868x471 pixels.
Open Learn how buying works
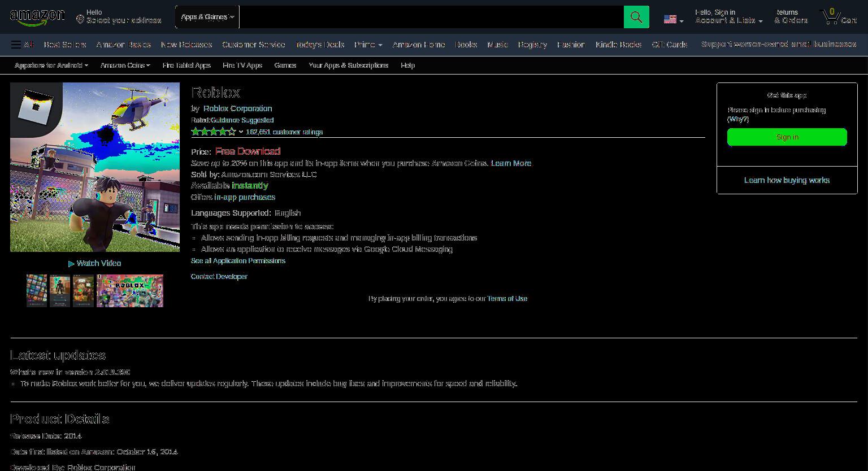coord(787,180)
